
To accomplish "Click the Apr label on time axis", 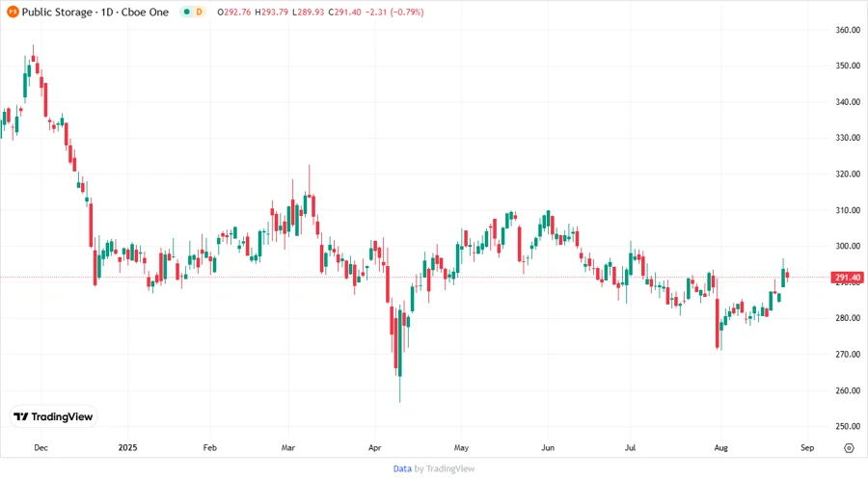I will pyautogui.click(x=375, y=447).
